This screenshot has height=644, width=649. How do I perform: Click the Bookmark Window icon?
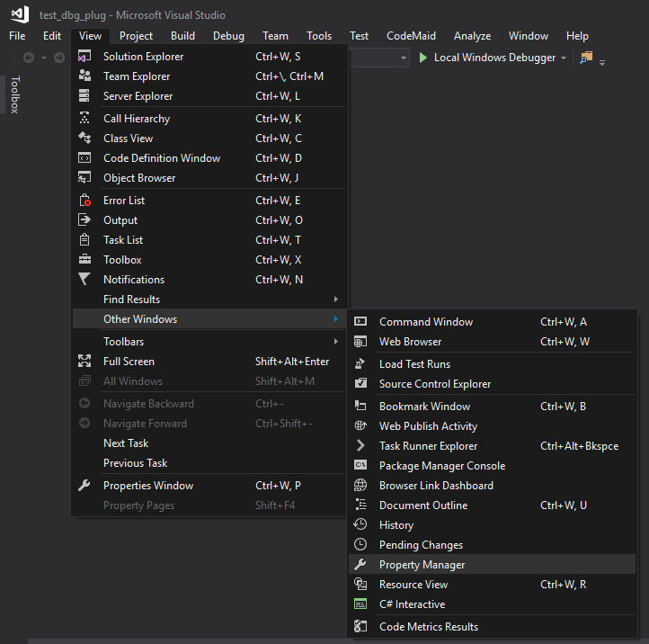(x=360, y=406)
